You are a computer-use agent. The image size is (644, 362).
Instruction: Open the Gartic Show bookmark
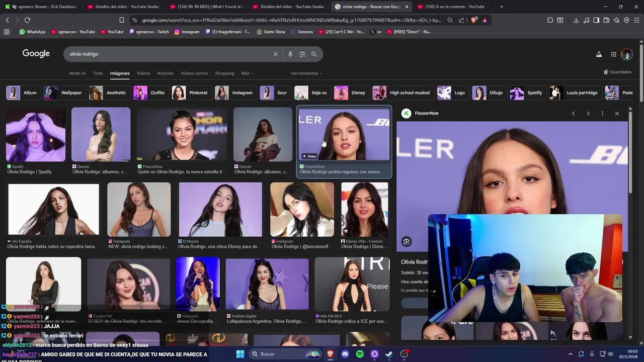pos(271,32)
